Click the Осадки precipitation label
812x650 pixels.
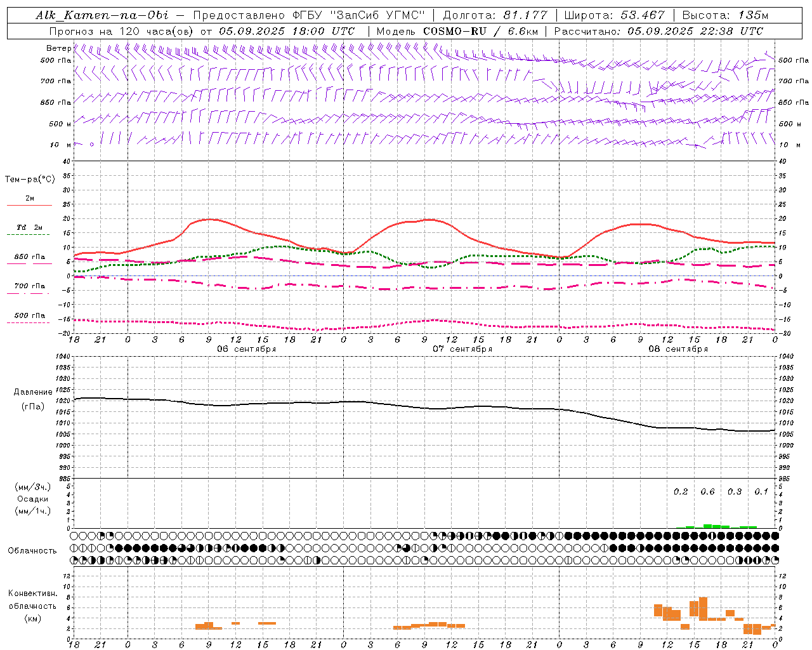pyautogui.click(x=33, y=499)
